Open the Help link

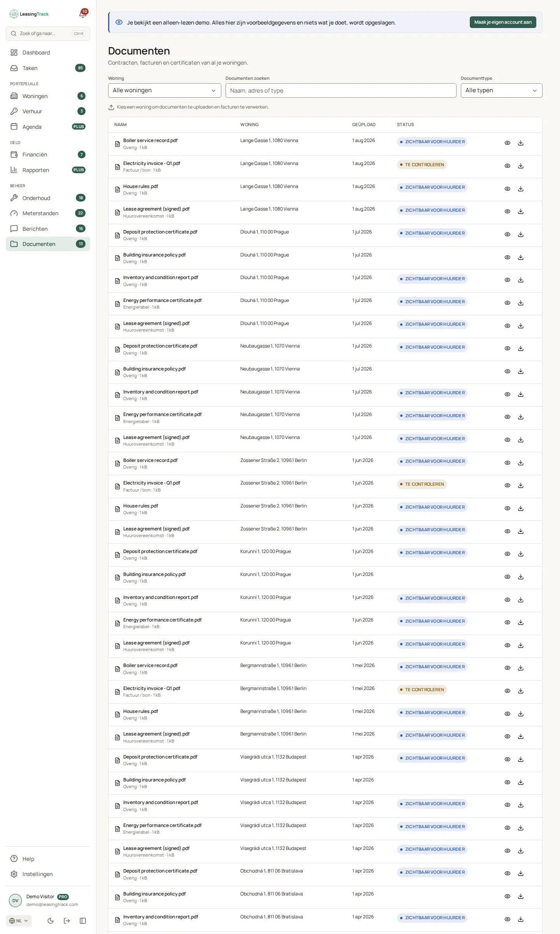pyautogui.click(x=48, y=859)
